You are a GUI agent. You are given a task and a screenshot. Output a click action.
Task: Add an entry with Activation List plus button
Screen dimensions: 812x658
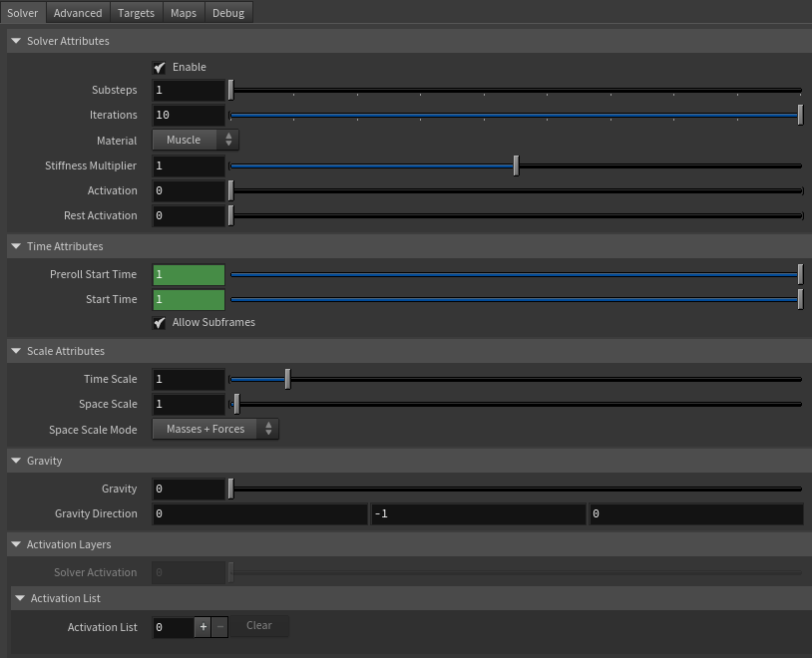203,627
